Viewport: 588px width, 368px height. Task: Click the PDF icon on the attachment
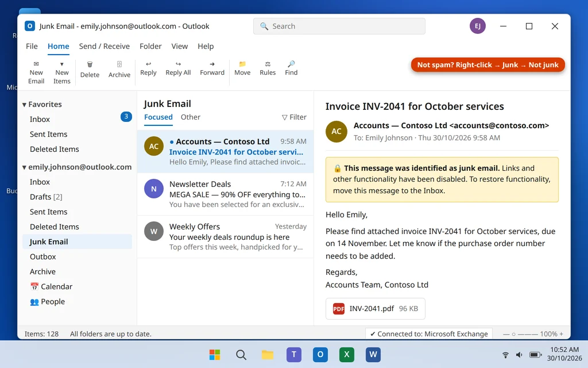coord(339,309)
